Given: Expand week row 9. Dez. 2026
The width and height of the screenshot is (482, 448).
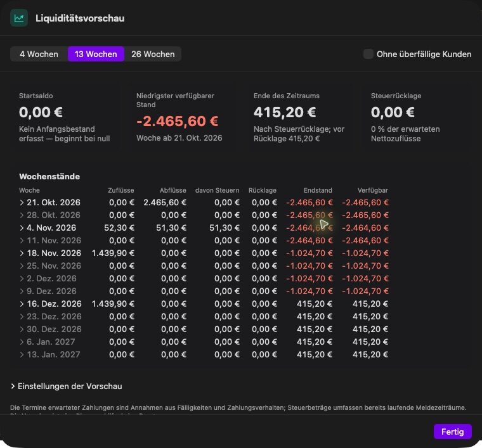Looking at the screenshot, I should tap(22, 291).
